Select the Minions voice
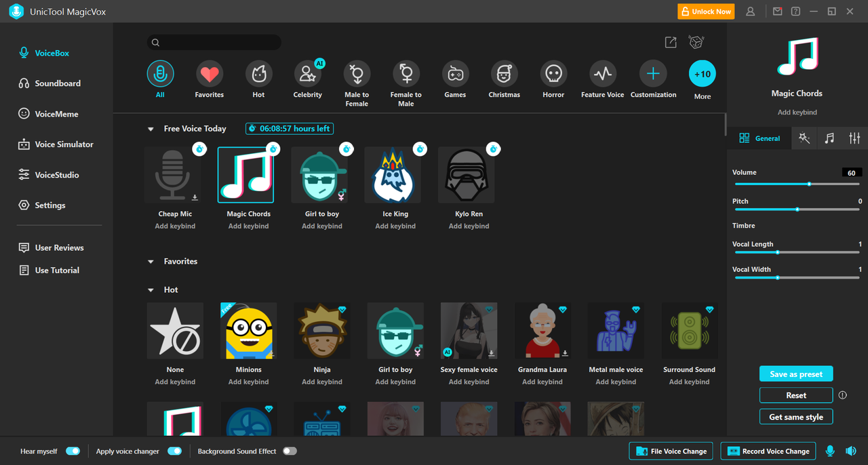This screenshot has height=465, width=868. click(x=249, y=331)
